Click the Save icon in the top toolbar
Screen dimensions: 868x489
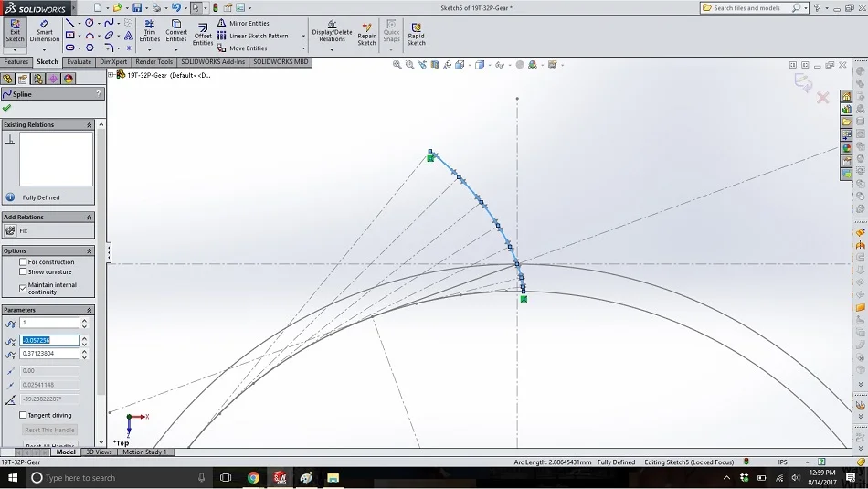[x=137, y=7]
